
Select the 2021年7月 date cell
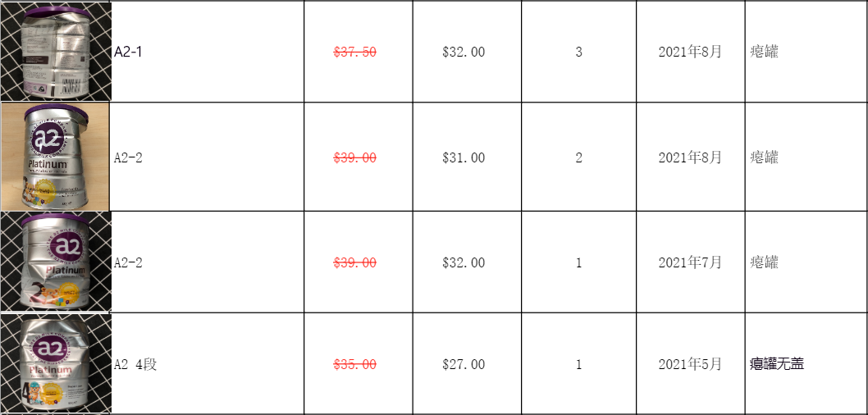pyautogui.click(x=690, y=262)
